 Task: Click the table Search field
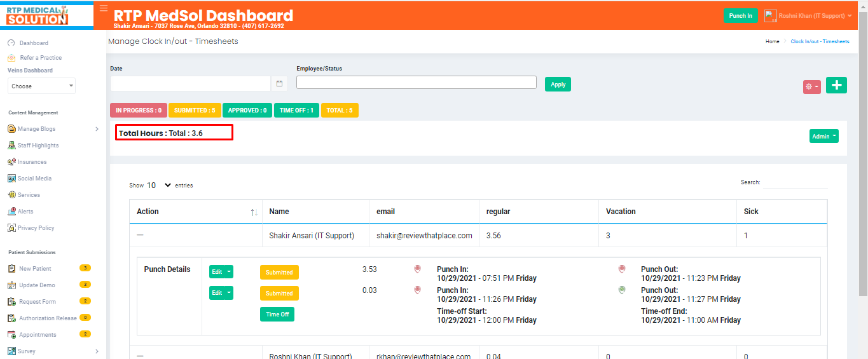pos(795,182)
